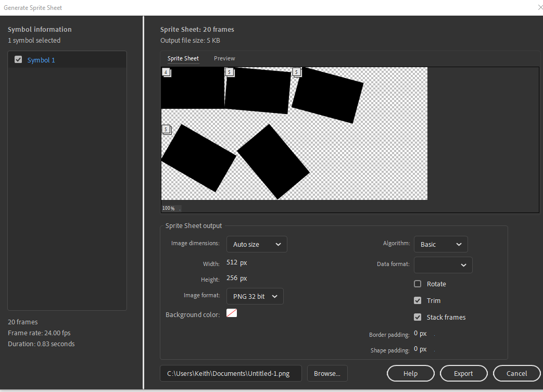Open the Image dimensions dropdown

[257, 244]
